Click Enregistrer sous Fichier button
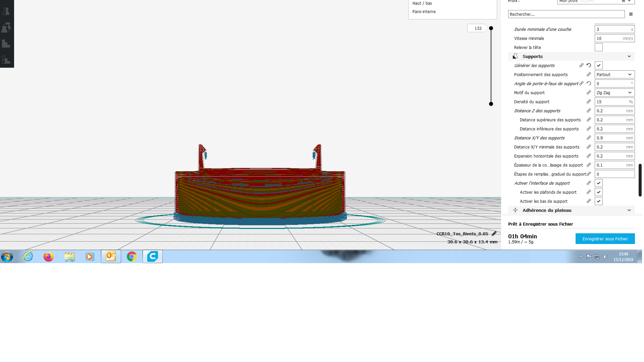The image size is (644, 362). tap(605, 239)
